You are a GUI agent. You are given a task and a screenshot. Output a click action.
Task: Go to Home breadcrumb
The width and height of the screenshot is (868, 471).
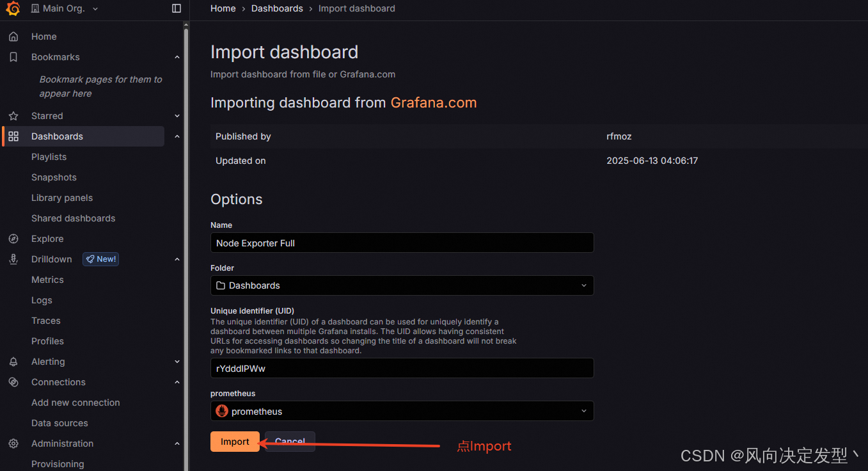click(x=223, y=8)
